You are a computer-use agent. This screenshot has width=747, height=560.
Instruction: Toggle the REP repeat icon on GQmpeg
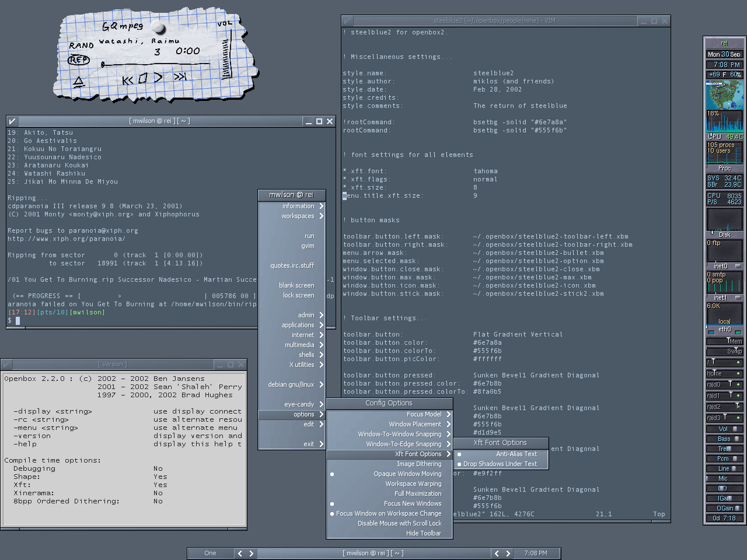point(78,61)
